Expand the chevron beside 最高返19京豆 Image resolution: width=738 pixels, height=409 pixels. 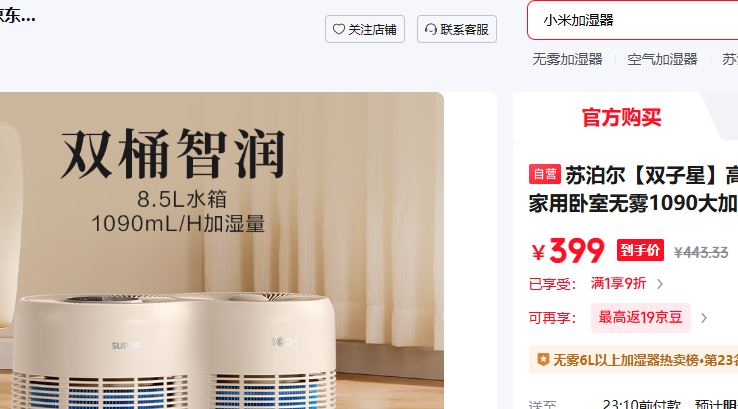[704, 318]
